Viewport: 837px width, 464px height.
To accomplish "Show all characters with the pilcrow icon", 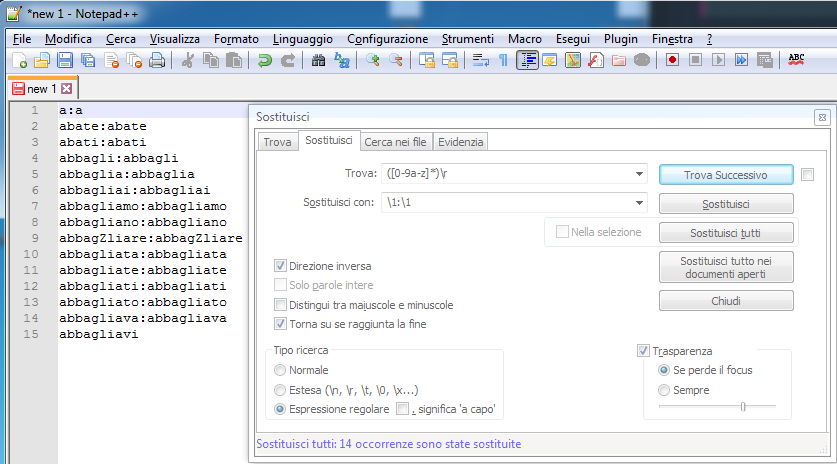I will (504, 60).
